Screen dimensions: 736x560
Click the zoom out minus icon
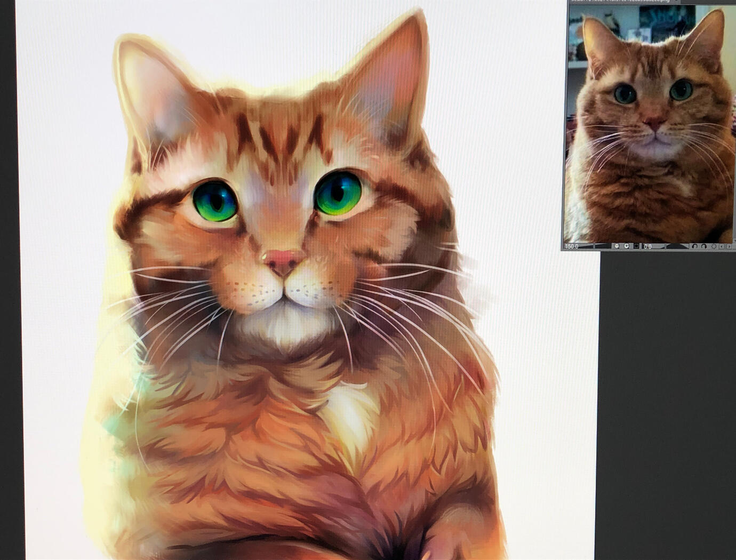click(x=617, y=246)
